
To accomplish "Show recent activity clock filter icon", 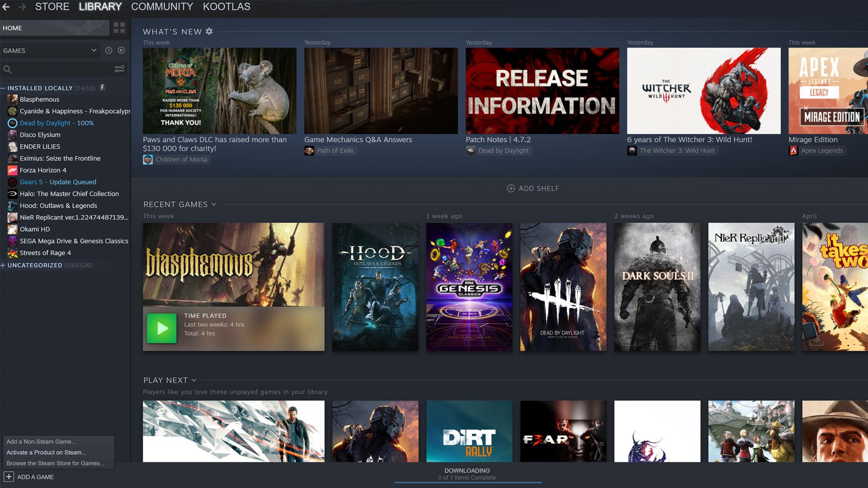I will [108, 51].
